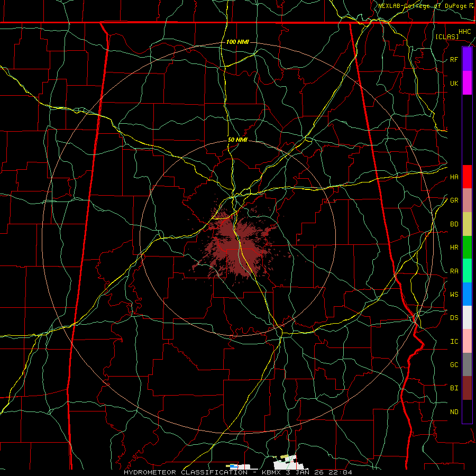
Task: Click the light green RA legend swatch
Action: coord(467,271)
